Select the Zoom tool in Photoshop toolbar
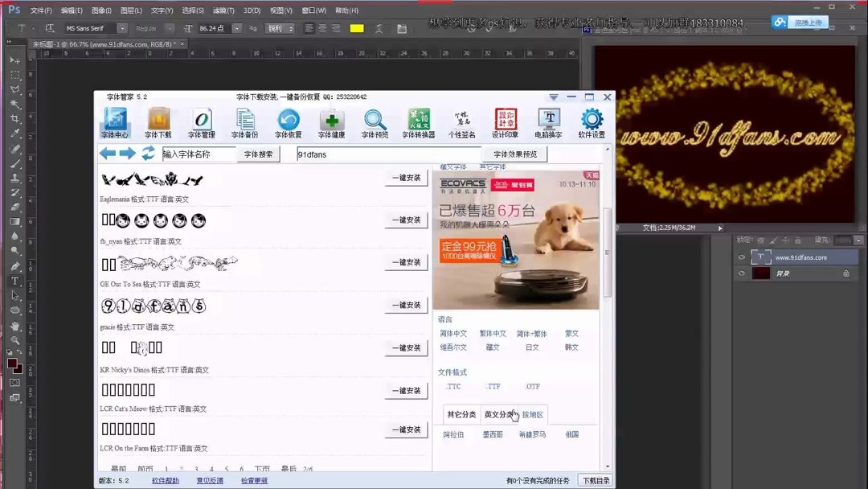868x489 pixels. pos(14,340)
